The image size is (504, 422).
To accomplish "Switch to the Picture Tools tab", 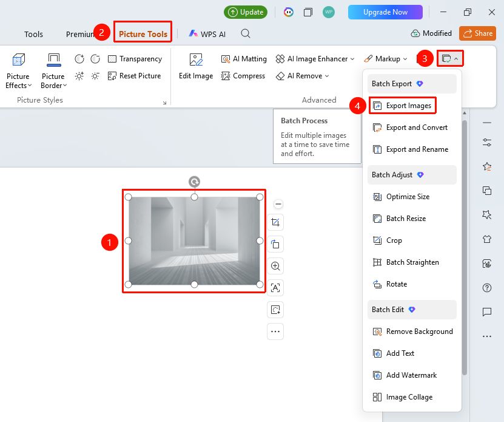I will [143, 34].
